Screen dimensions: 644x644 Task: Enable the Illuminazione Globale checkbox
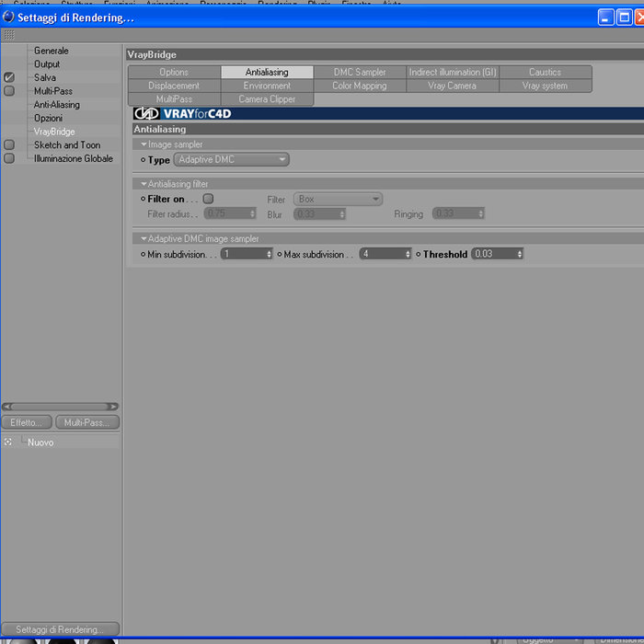click(x=9, y=158)
